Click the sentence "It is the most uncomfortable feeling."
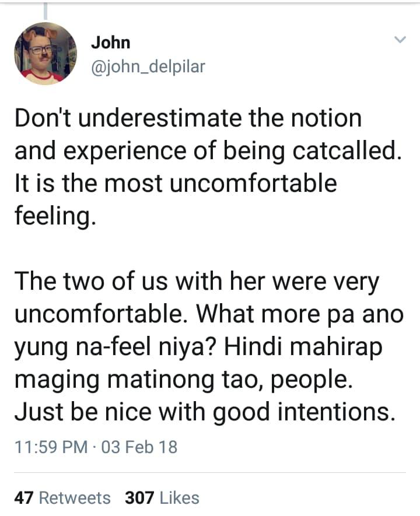The height and width of the screenshot is (516, 420). (x=176, y=199)
